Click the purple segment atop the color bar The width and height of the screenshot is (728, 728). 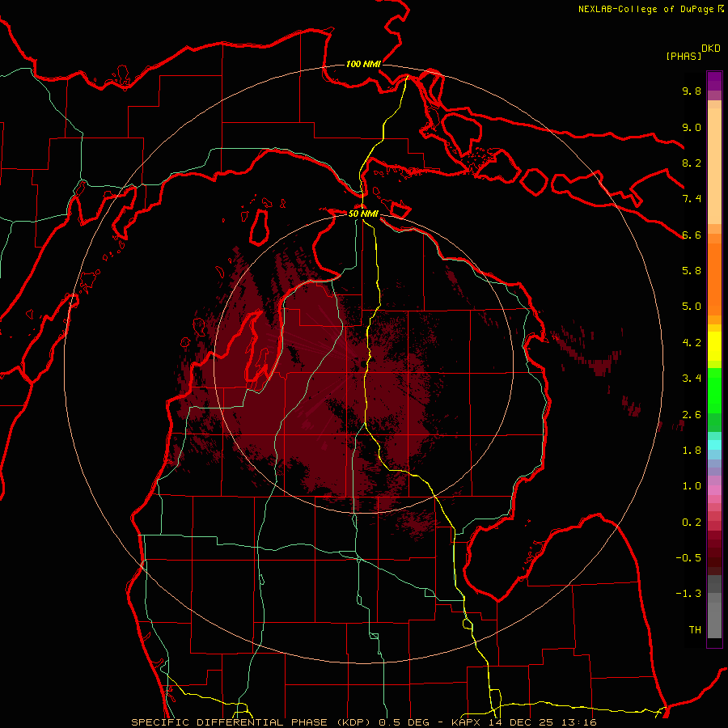[x=714, y=81]
